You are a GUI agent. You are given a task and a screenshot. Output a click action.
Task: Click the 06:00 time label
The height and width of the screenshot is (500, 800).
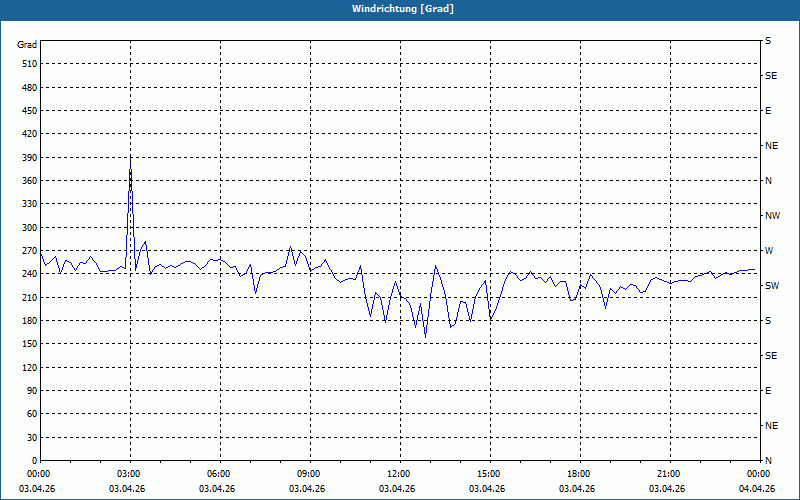pyautogui.click(x=217, y=474)
